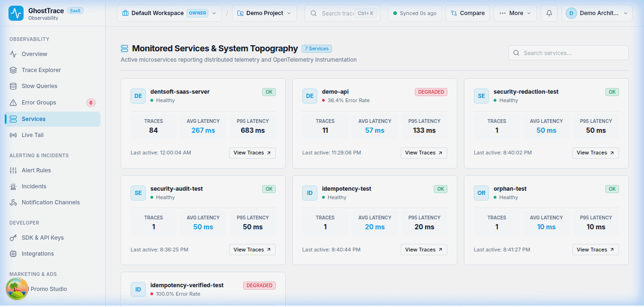Image resolution: width=644 pixels, height=307 pixels.
Task: Click the demo-api DE avatar icon
Action: [x=310, y=96]
